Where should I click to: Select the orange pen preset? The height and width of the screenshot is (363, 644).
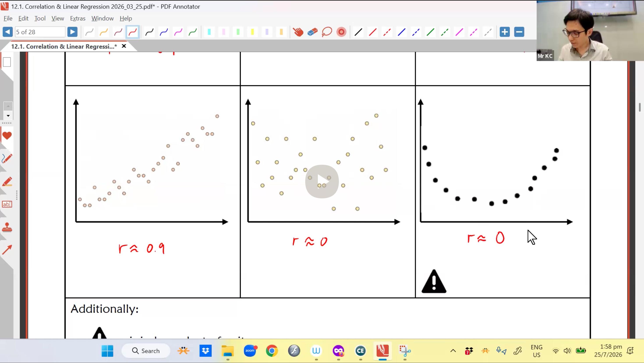[104, 32]
